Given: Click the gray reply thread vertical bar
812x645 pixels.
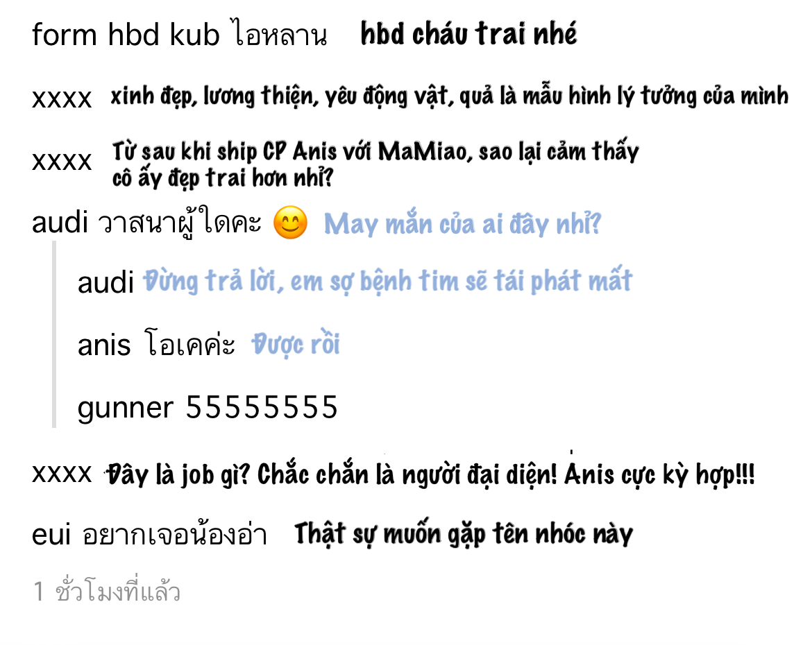Looking at the screenshot, I should coord(54,334).
